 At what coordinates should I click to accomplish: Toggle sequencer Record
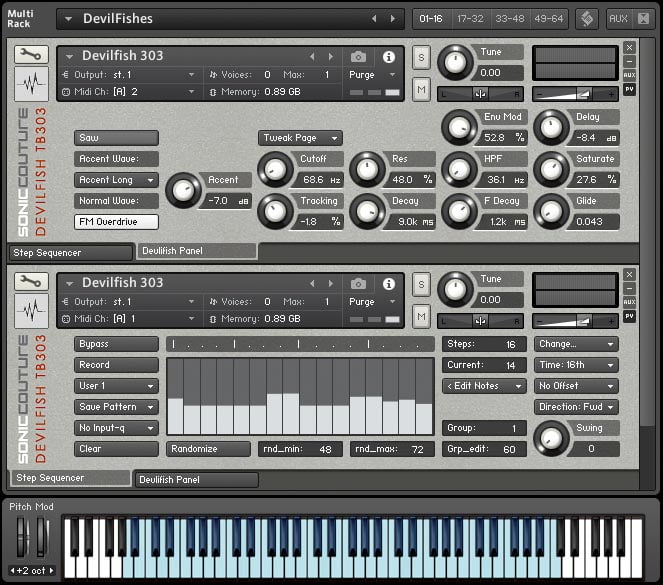(x=116, y=365)
